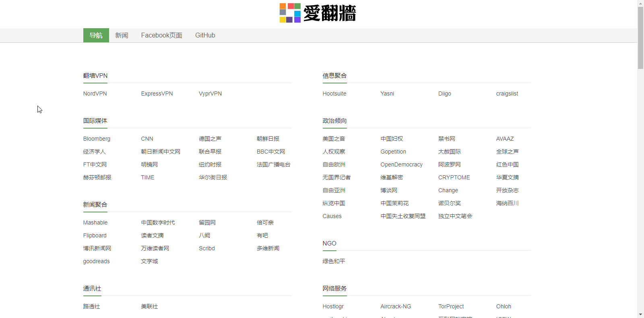Click the scrollbar up arrow
The image size is (644, 318).
click(640, 3)
